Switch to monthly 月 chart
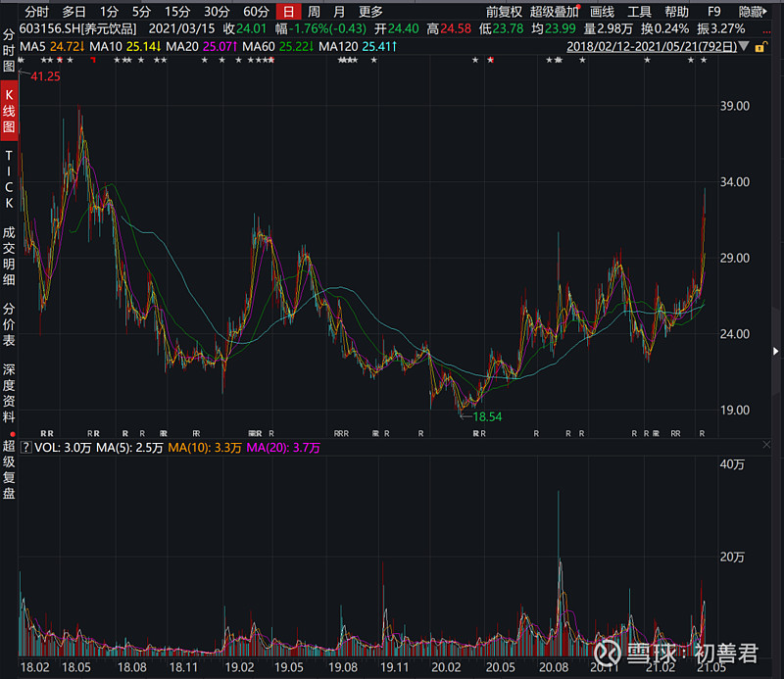Viewport: 784px width, 679px height. [x=339, y=12]
